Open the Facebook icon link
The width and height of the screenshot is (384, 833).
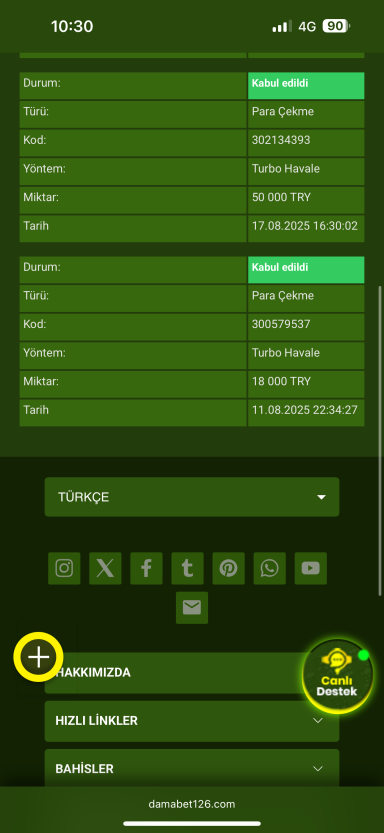[x=146, y=568]
